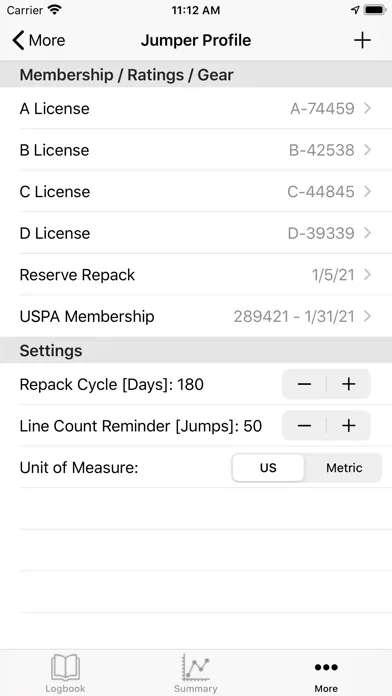Decrease Line Count Reminder jumps
This screenshot has height=696, width=392.
[304, 426]
